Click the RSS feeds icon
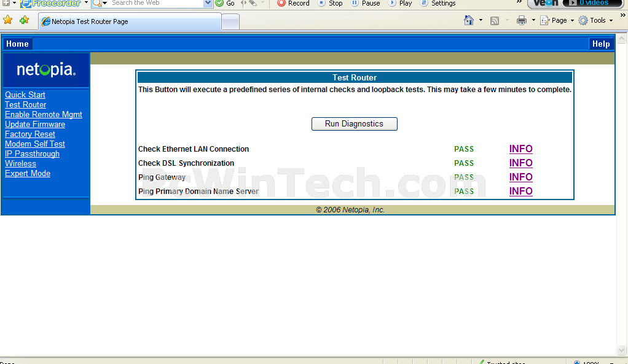The height and width of the screenshot is (364, 628). (495, 21)
